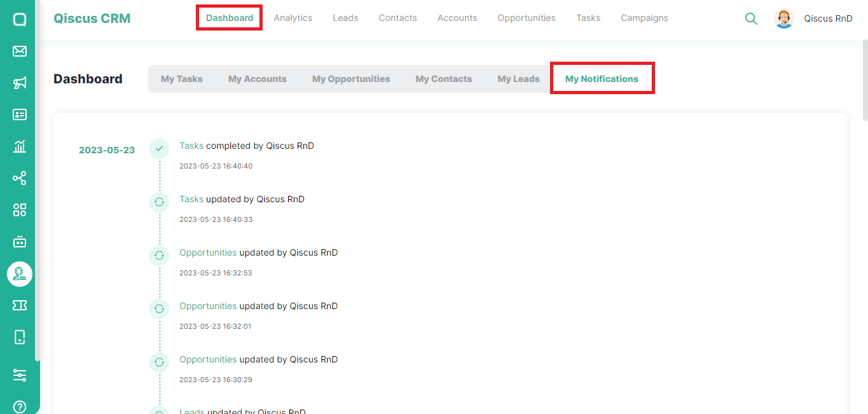Open the Opportunities menu item
Image resolution: width=868 pixels, height=414 pixels.
[527, 18]
